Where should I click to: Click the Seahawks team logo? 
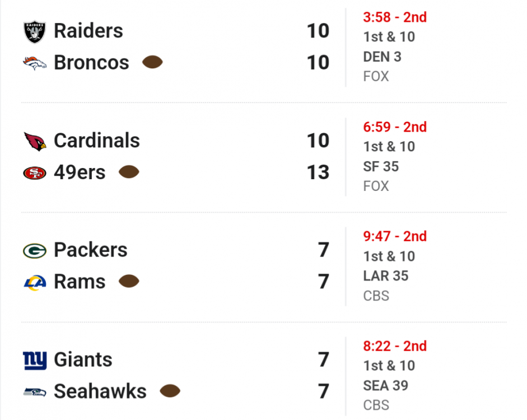(x=35, y=392)
